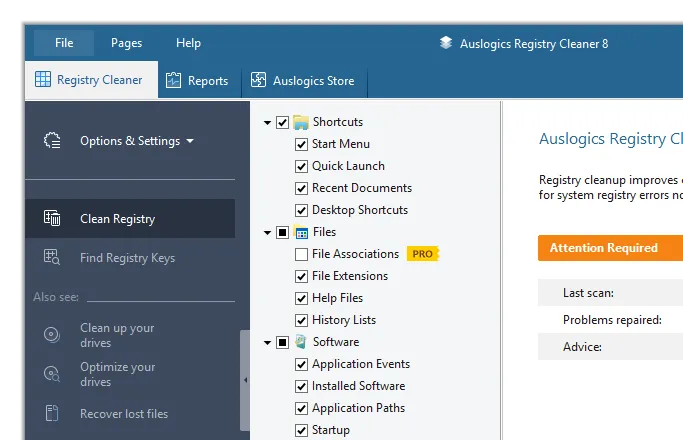Click the Options & Settings gear icon
683x440 pixels.
pyautogui.click(x=52, y=141)
